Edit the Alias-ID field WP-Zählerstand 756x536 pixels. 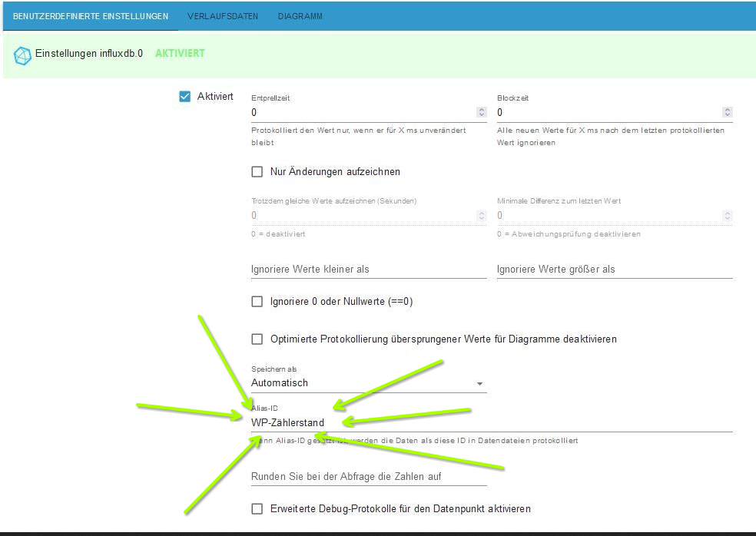coord(492,422)
